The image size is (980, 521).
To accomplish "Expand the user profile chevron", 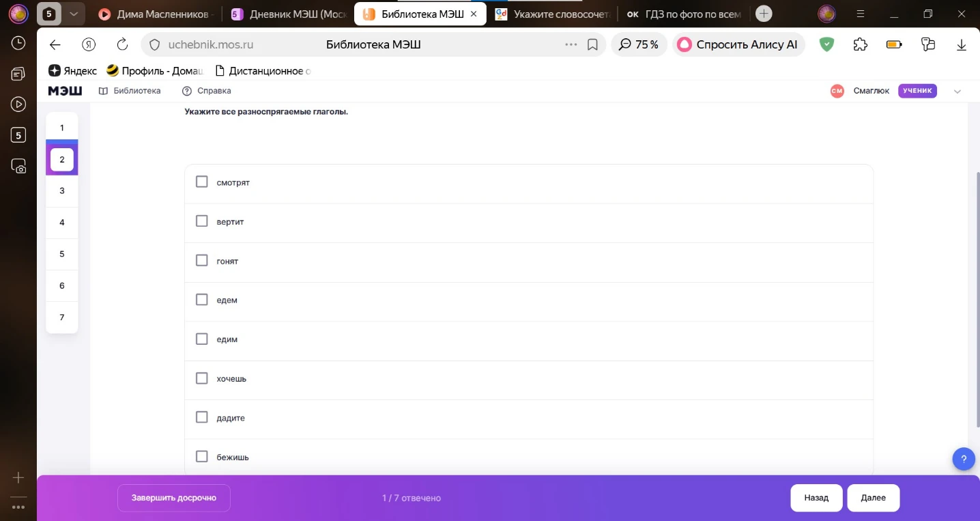I will click(x=957, y=91).
